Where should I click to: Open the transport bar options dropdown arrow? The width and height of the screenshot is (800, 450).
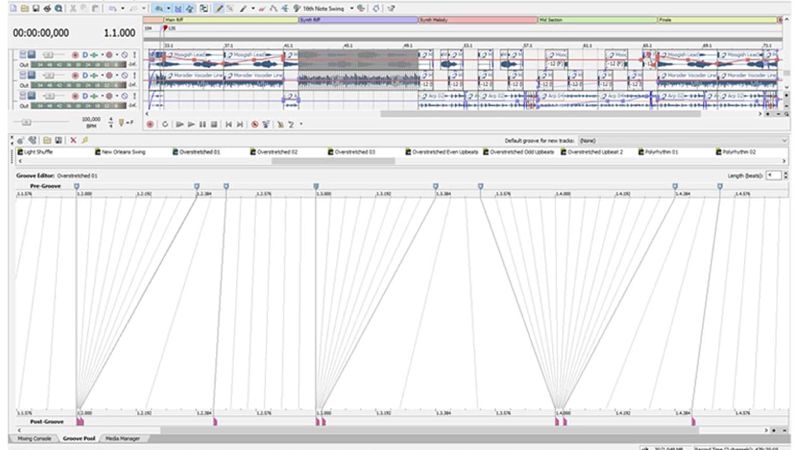(x=301, y=124)
